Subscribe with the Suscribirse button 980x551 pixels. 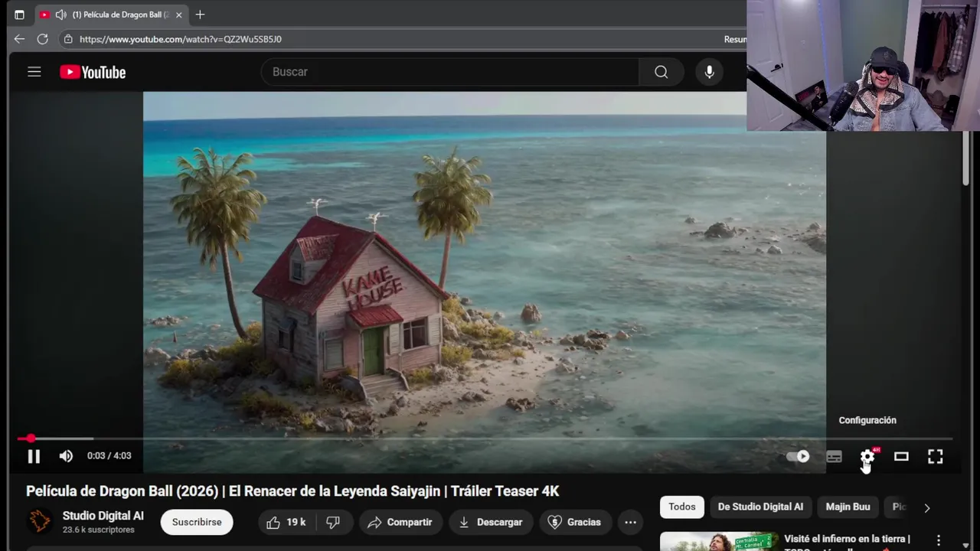197,522
